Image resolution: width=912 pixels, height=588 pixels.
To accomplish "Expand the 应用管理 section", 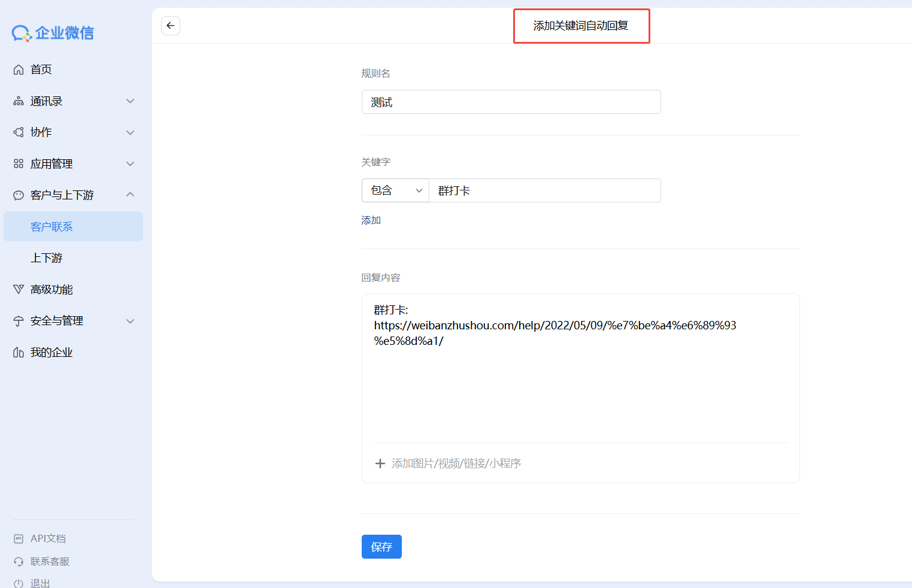I will click(130, 163).
